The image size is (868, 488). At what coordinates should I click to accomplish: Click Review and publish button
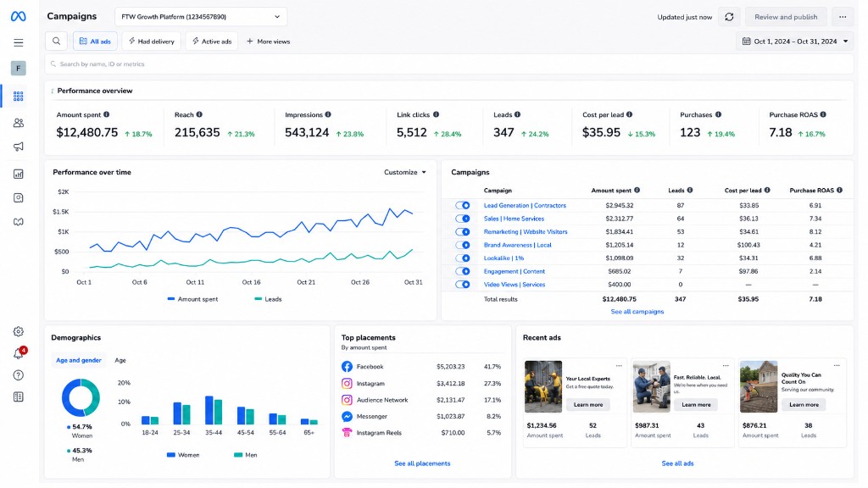pyautogui.click(x=786, y=17)
